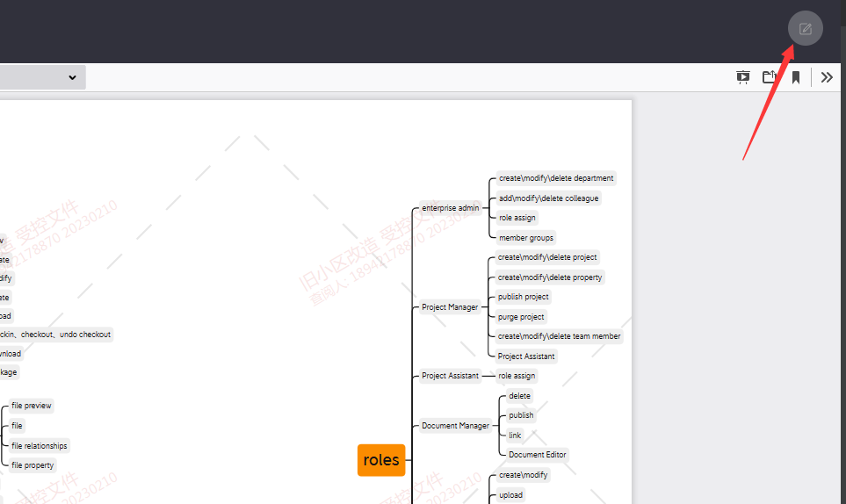Select the enterprise admin node
846x504 pixels.
[451, 208]
